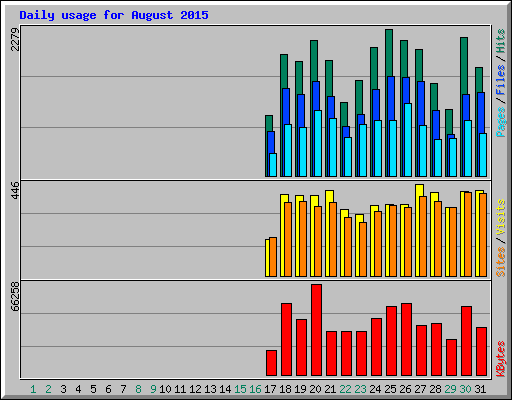Click the blue files bar for day 18

(286, 106)
